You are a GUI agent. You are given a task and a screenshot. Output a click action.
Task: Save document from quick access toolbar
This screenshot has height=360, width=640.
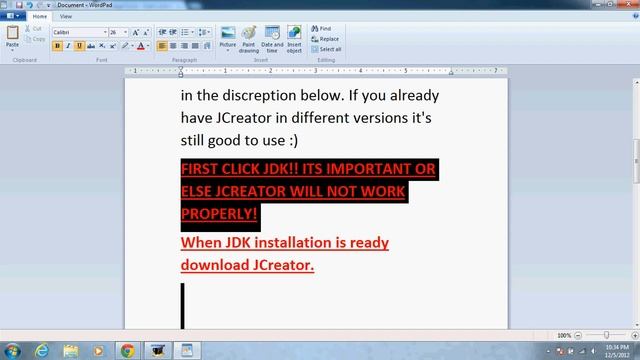pos(19,5)
